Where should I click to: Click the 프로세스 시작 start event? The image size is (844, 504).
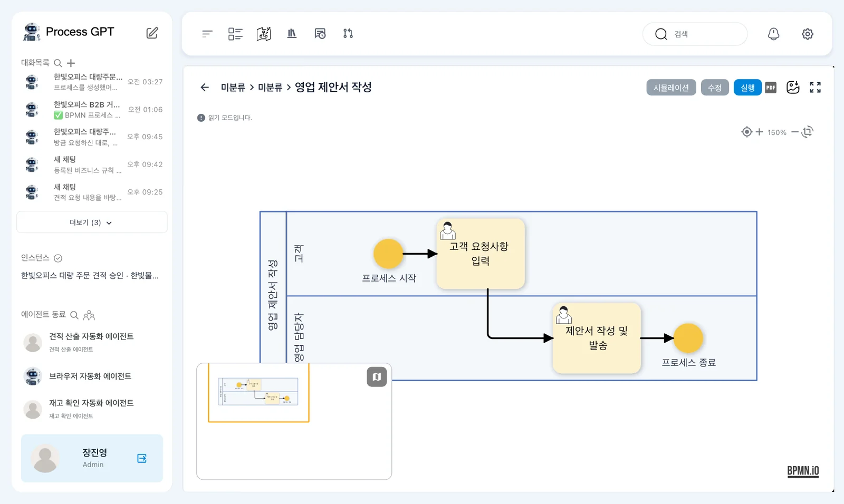388,254
